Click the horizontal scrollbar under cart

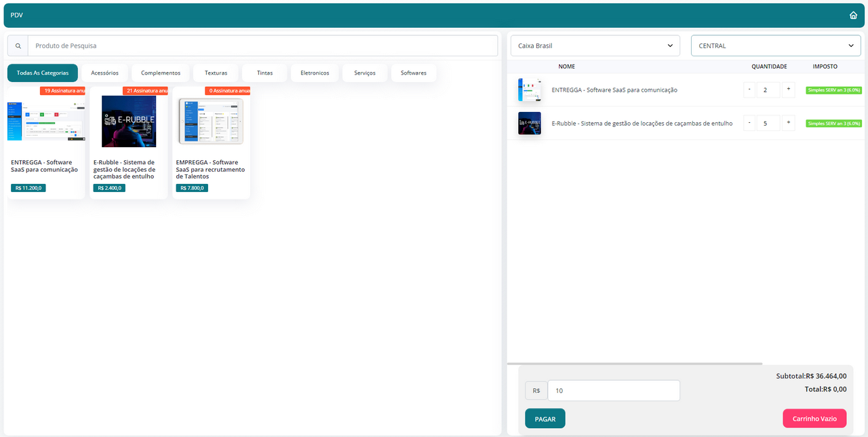point(635,364)
